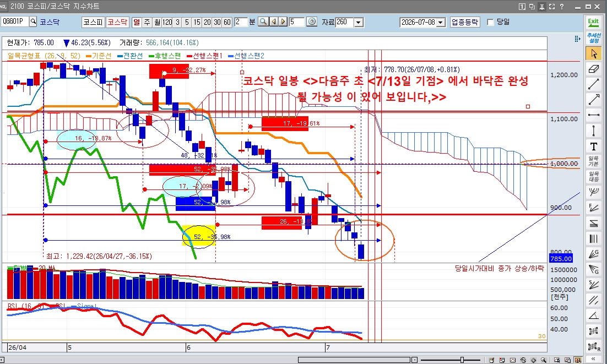This screenshot has width=607, height=364.
Task: Switch to the 코스닥 index tab
Action: [117, 22]
